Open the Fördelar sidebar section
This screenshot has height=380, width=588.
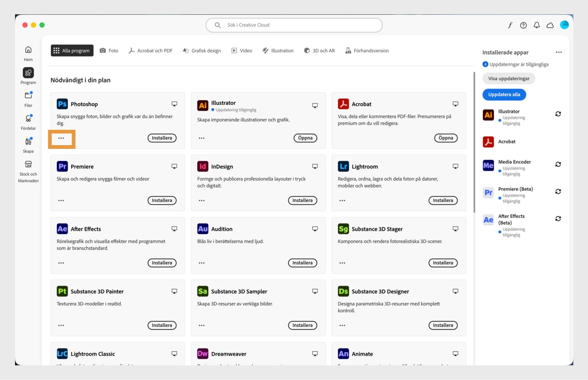pos(28,118)
